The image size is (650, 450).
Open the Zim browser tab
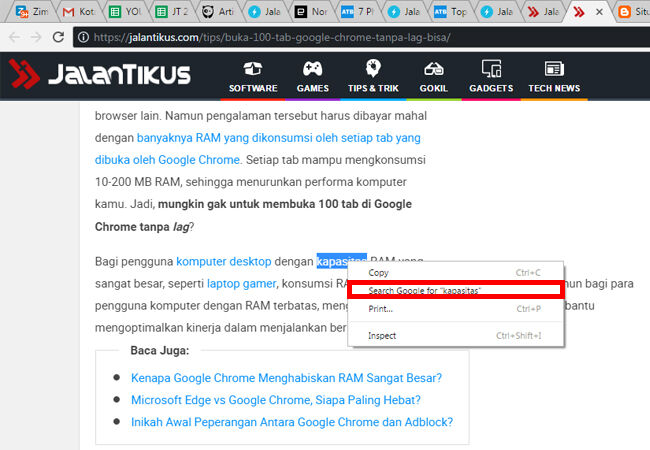tap(32, 12)
